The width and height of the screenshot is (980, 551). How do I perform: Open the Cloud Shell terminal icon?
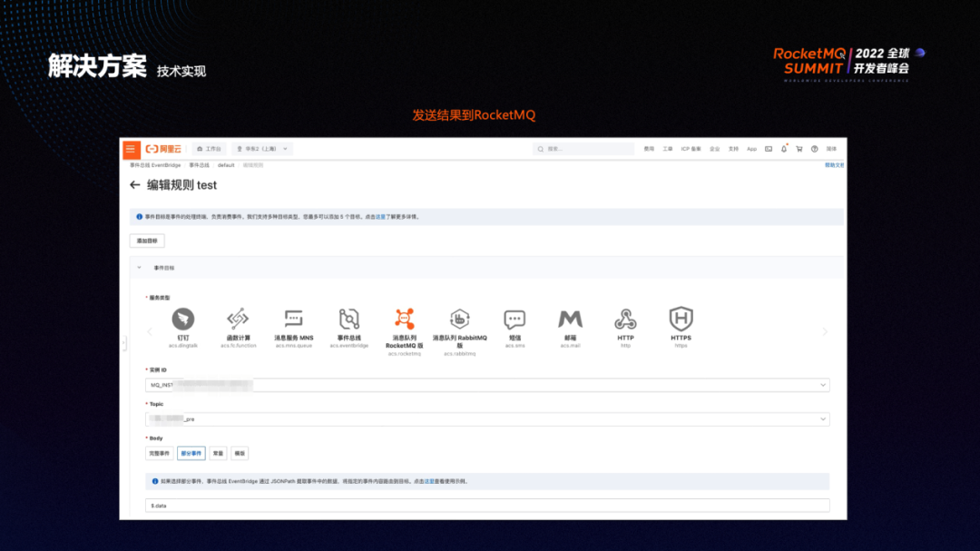[769, 149]
